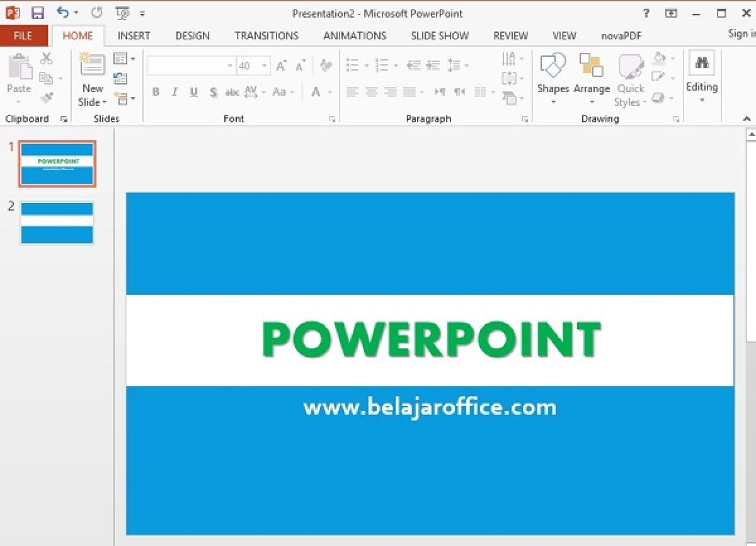Start slideshow from beginning icon in quick access toolbar
This screenshot has height=546, width=756.
123,13
